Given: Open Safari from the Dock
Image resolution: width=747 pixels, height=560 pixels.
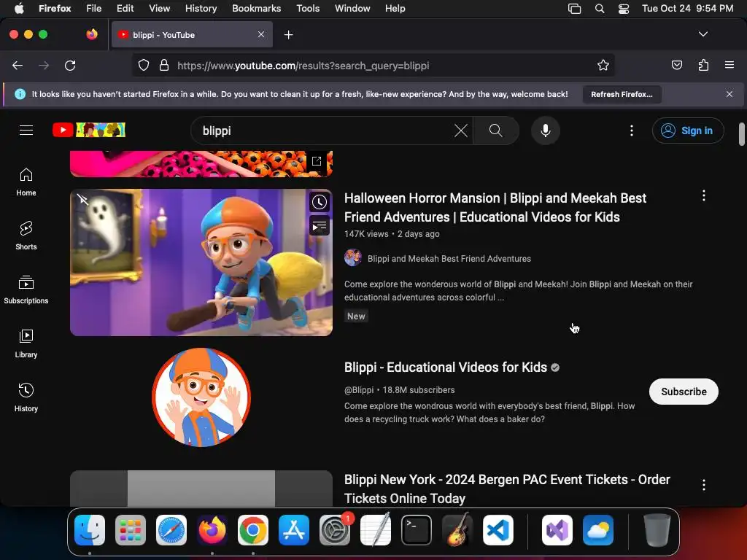Looking at the screenshot, I should coord(171,530).
